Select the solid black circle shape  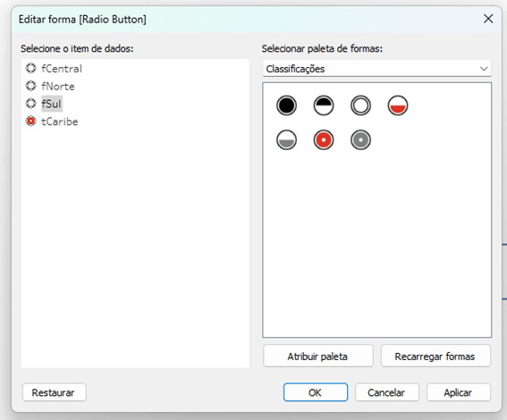tap(286, 105)
